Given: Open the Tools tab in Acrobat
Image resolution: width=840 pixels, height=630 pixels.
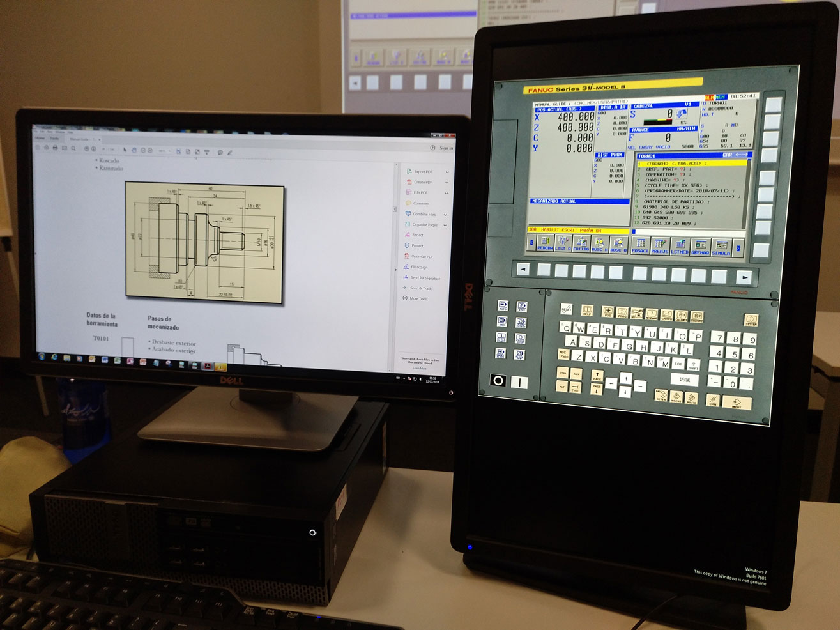Looking at the screenshot, I should pos(54,139).
